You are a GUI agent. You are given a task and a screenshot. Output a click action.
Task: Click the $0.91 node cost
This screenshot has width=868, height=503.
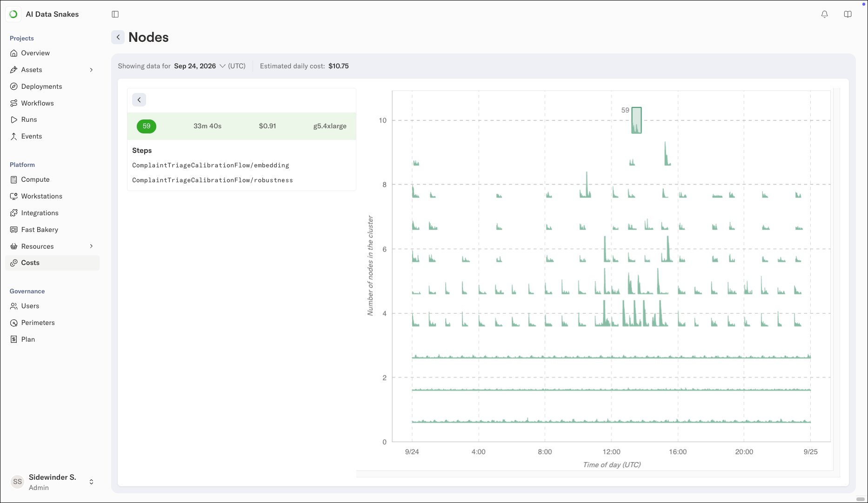(267, 126)
